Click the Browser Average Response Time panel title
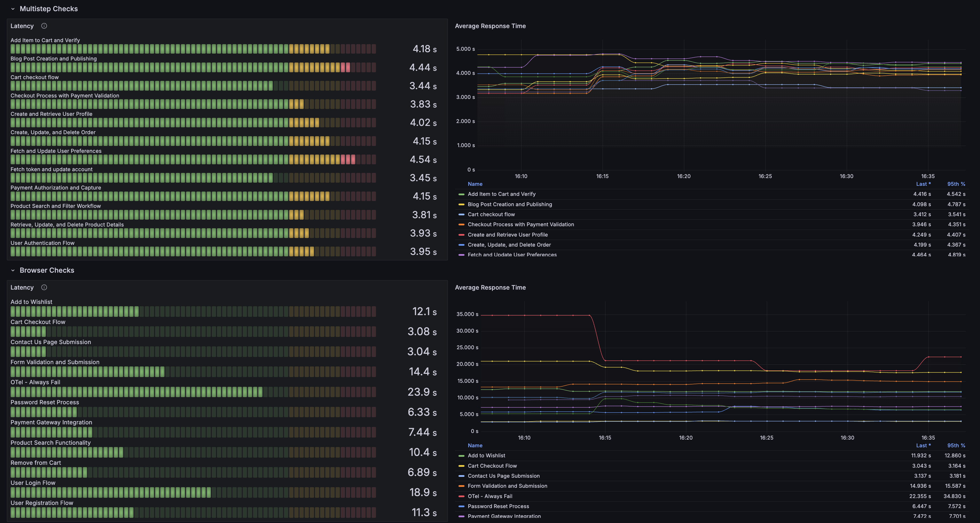 coord(490,287)
